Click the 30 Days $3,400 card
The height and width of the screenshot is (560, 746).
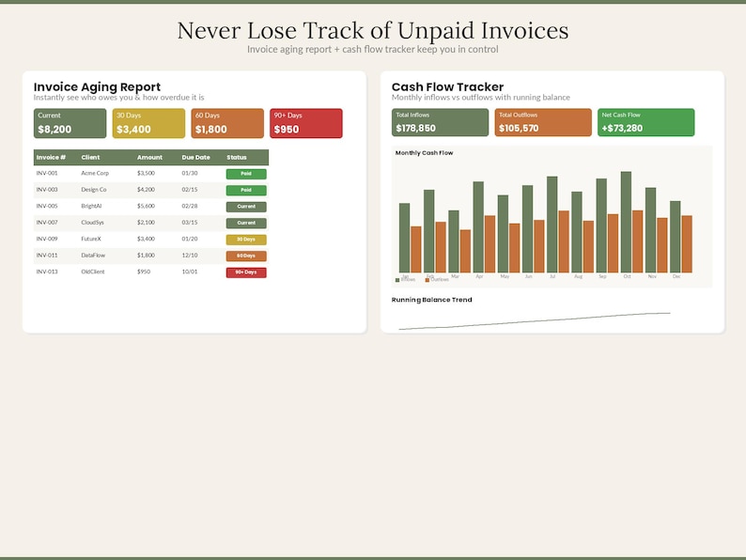point(148,123)
